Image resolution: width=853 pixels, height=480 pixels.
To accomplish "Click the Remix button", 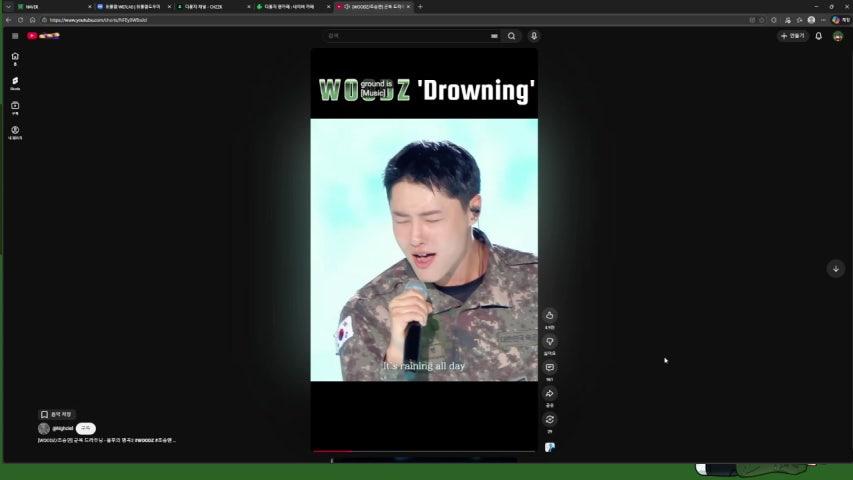I will tap(549, 420).
